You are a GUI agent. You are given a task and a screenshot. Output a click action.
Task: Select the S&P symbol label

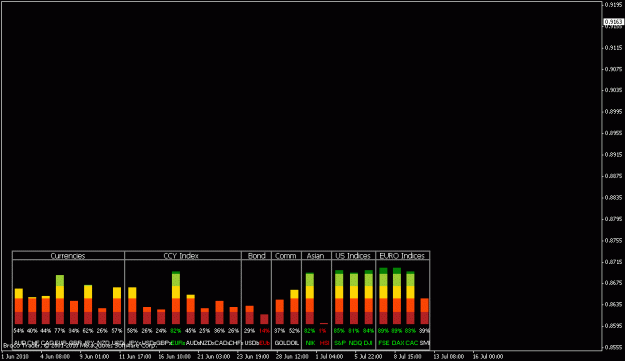(340, 343)
